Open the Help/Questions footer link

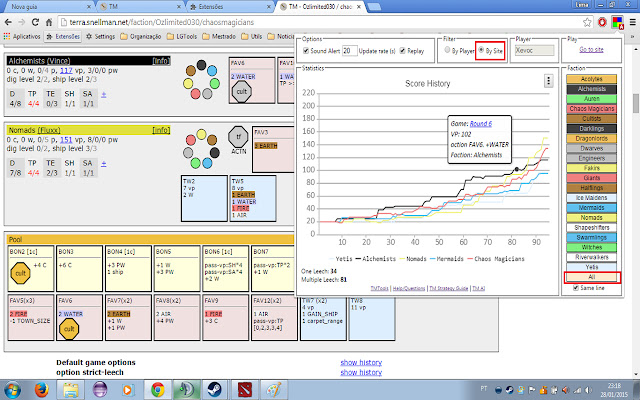point(409,288)
